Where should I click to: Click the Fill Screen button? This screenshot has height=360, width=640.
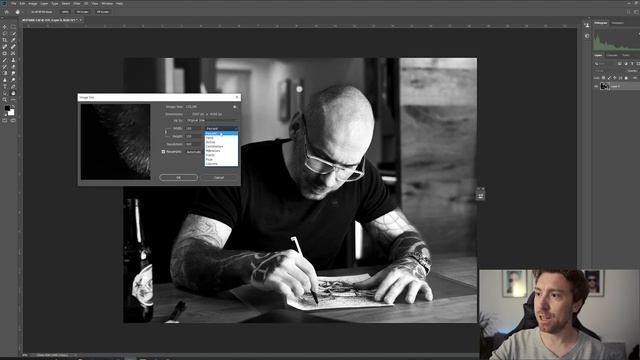click(x=102, y=12)
